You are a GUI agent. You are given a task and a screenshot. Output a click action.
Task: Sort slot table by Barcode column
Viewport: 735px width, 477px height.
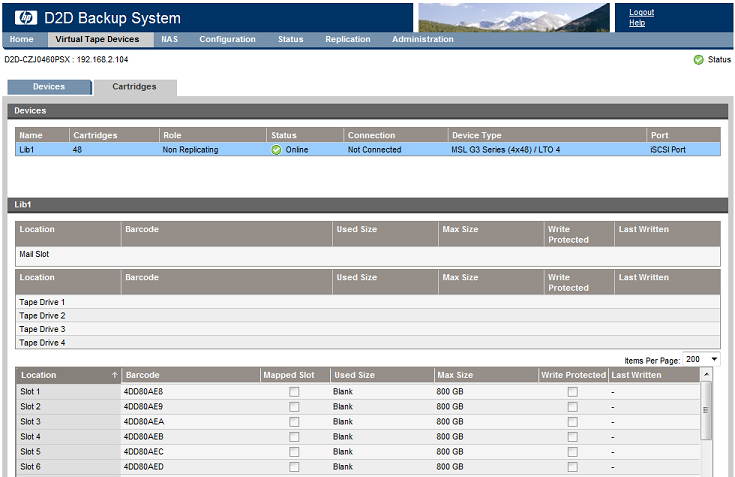(191, 375)
